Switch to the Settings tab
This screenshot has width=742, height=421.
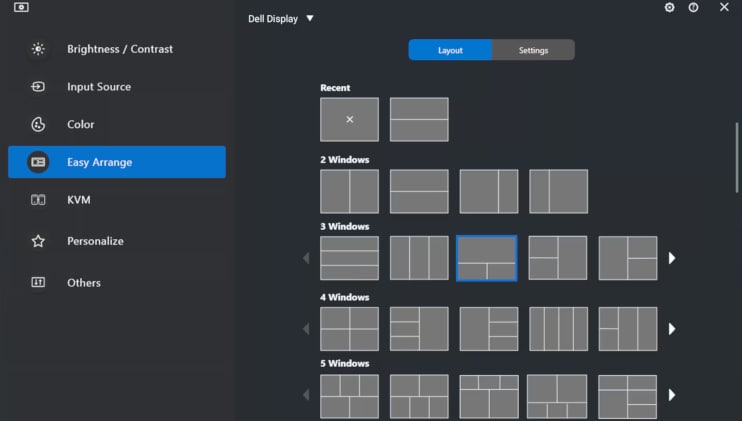[x=533, y=50]
